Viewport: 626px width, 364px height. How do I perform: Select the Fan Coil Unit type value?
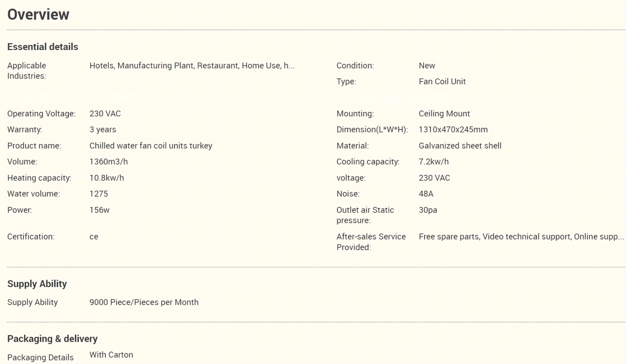[442, 82]
